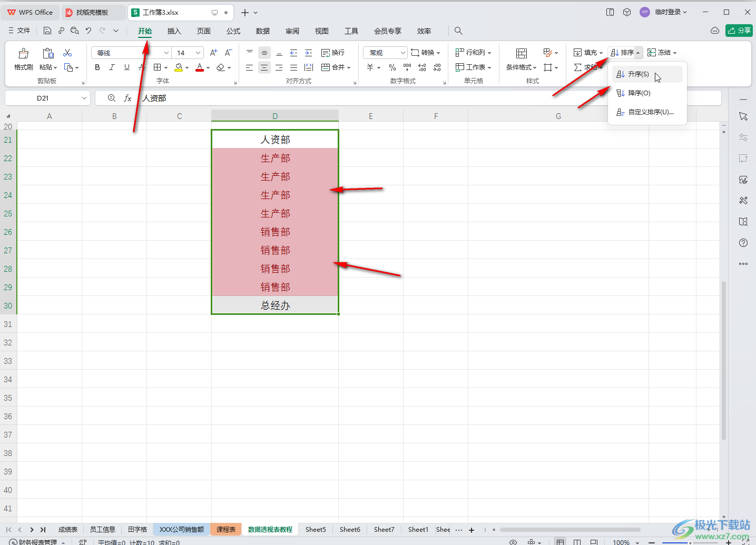Open the font size dropdown
The image size is (756, 545).
coord(198,53)
